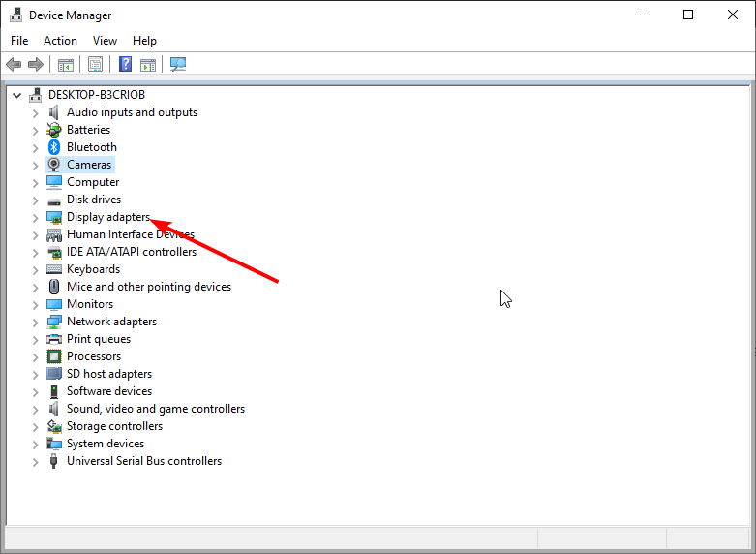Open the File menu

[19, 41]
